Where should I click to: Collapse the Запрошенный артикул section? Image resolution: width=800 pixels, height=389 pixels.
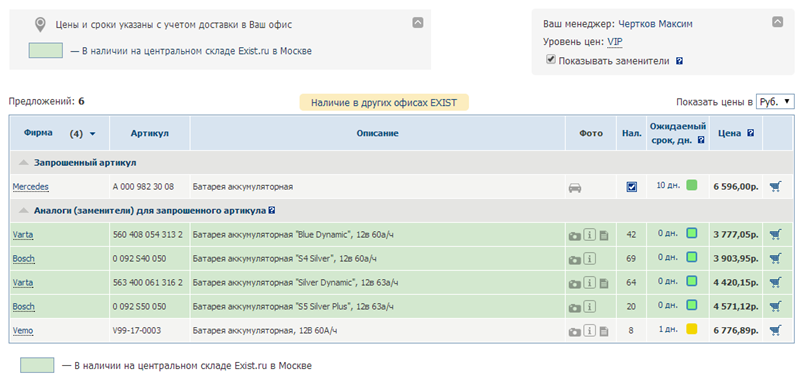coord(23,163)
